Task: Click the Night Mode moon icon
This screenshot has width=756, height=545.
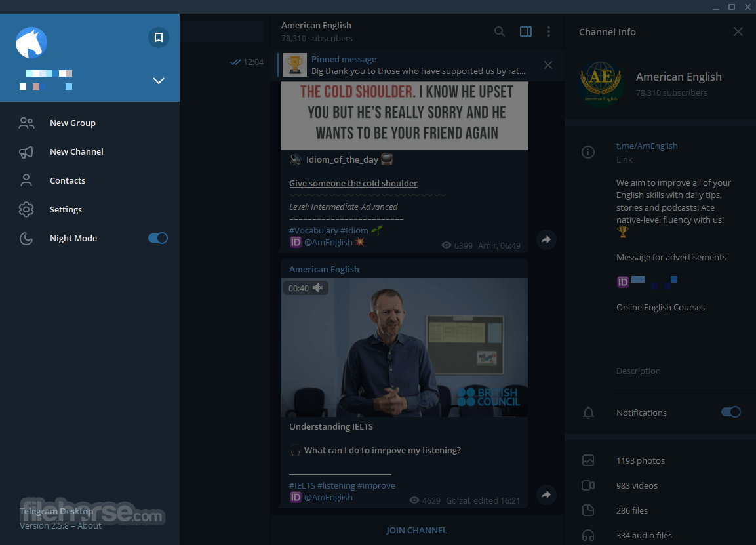Action: pyautogui.click(x=26, y=238)
